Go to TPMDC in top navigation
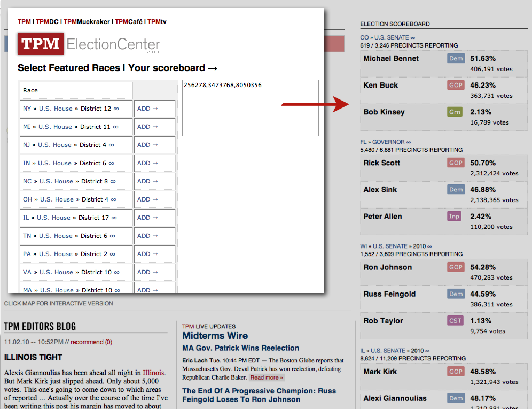Image resolution: width=532 pixels, height=409 pixels. (x=47, y=22)
